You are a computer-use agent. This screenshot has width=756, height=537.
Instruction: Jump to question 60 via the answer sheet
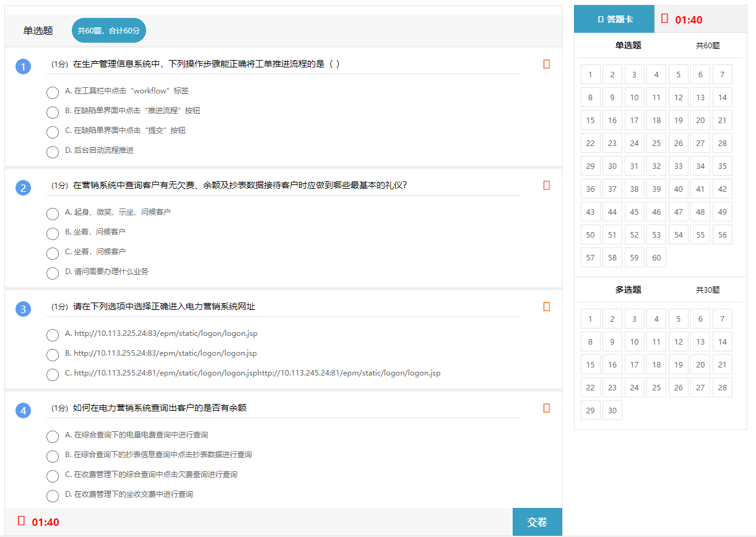coord(656,257)
